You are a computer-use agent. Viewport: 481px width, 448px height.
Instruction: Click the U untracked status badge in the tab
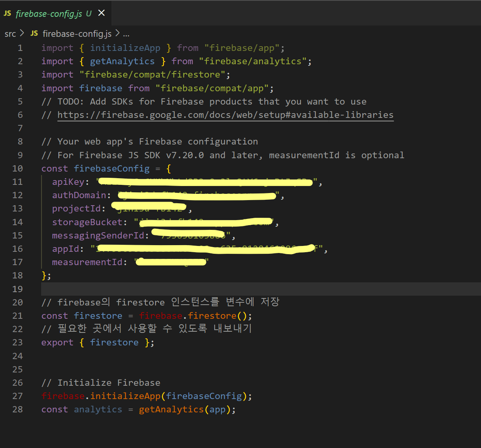pyautogui.click(x=89, y=13)
